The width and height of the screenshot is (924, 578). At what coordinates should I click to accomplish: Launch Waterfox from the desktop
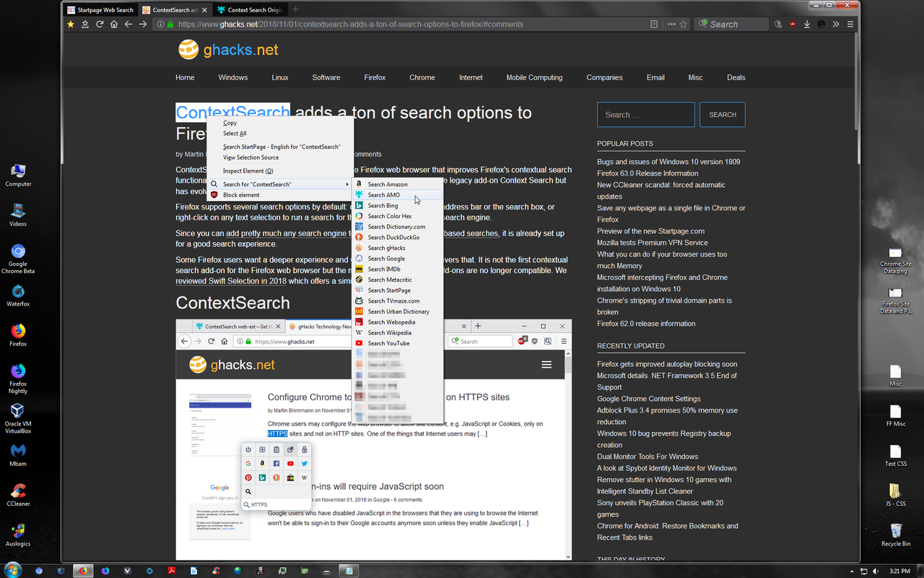pyautogui.click(x=17, y=293)
